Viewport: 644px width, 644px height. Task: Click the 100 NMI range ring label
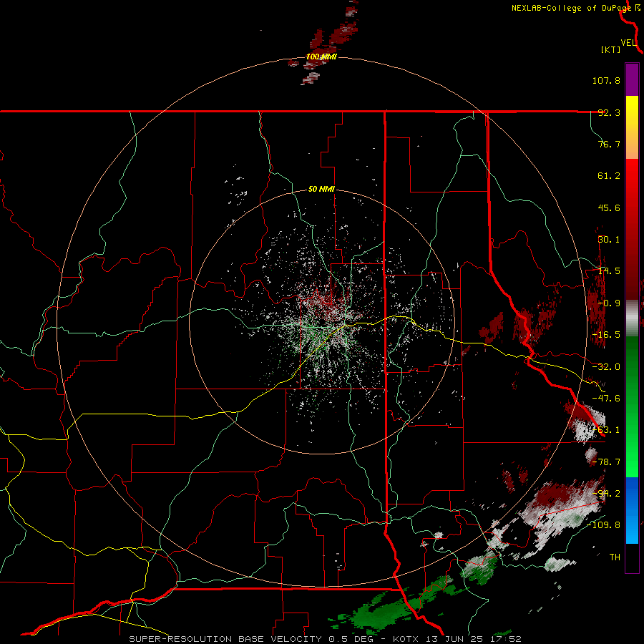321,57
